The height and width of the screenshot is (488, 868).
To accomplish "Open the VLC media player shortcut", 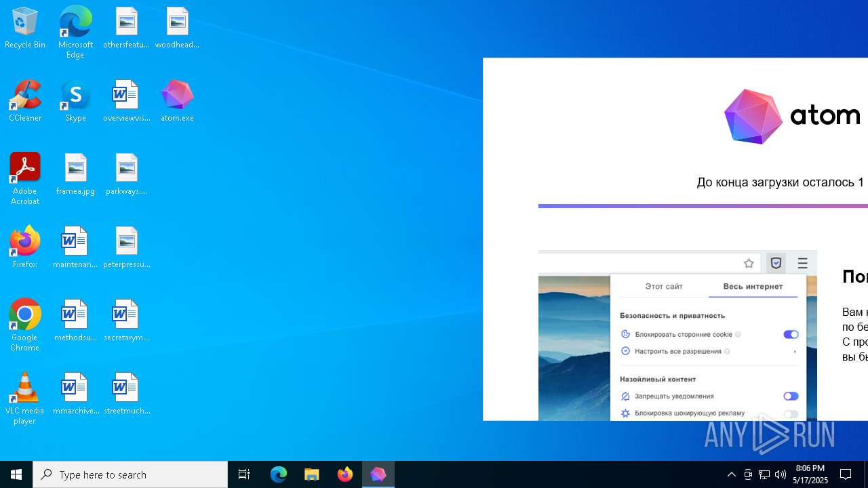I will click(25, 399).
